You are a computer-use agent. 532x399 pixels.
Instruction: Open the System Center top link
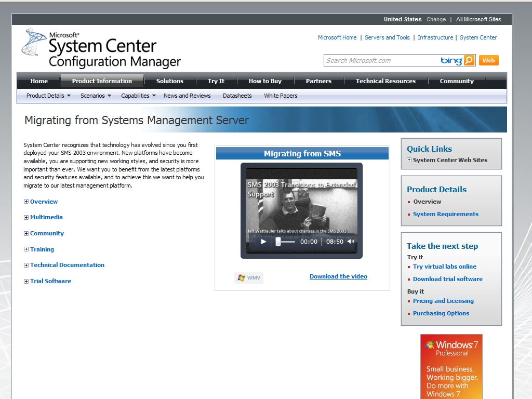(478, 37)
